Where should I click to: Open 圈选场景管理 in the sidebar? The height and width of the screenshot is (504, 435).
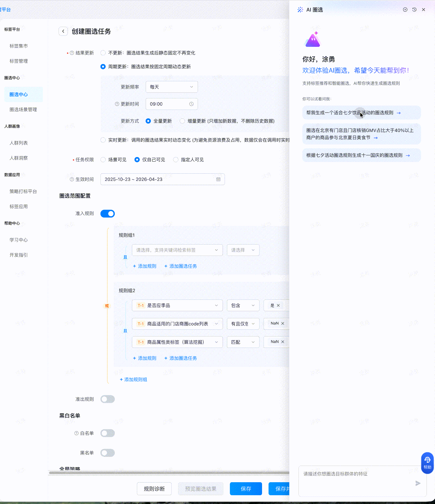[23, 110]
